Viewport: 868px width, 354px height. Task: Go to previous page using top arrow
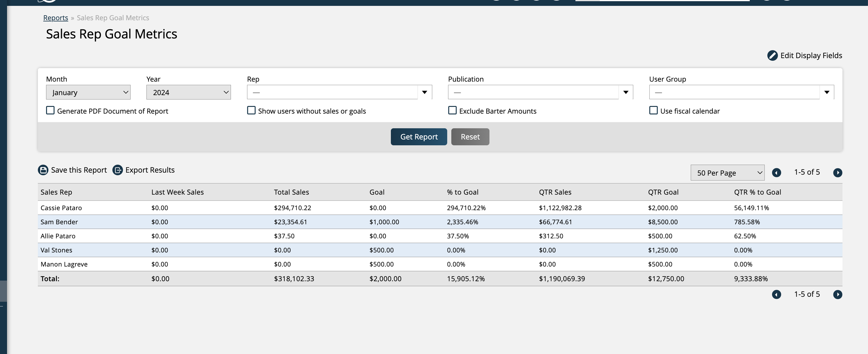click(776, 173)
